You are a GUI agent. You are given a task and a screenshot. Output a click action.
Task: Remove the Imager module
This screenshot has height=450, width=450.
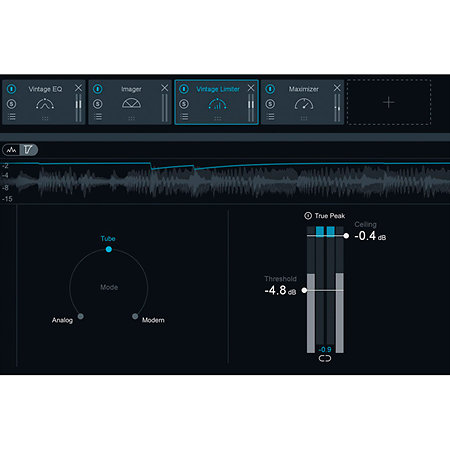[165, 88]
